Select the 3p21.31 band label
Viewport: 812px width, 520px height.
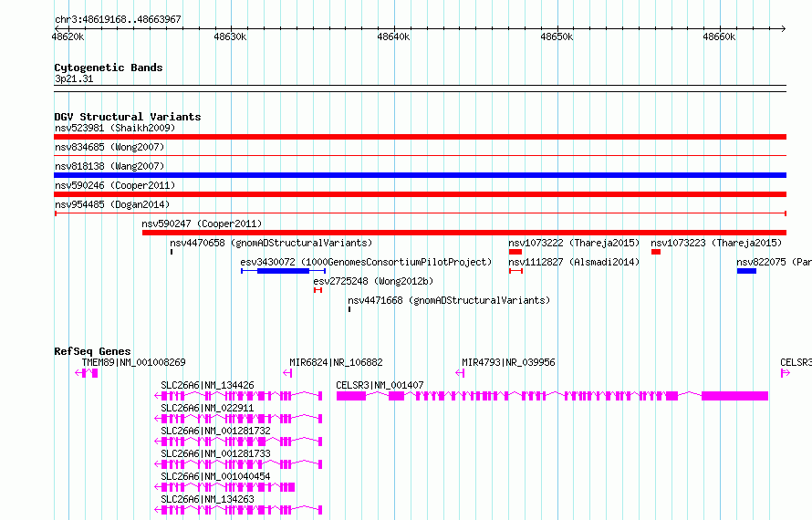tap(74, 78)
